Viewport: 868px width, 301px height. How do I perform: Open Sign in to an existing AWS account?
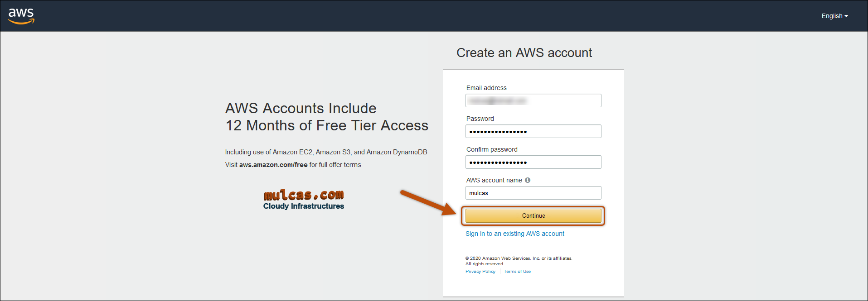[x=514, y=234]
